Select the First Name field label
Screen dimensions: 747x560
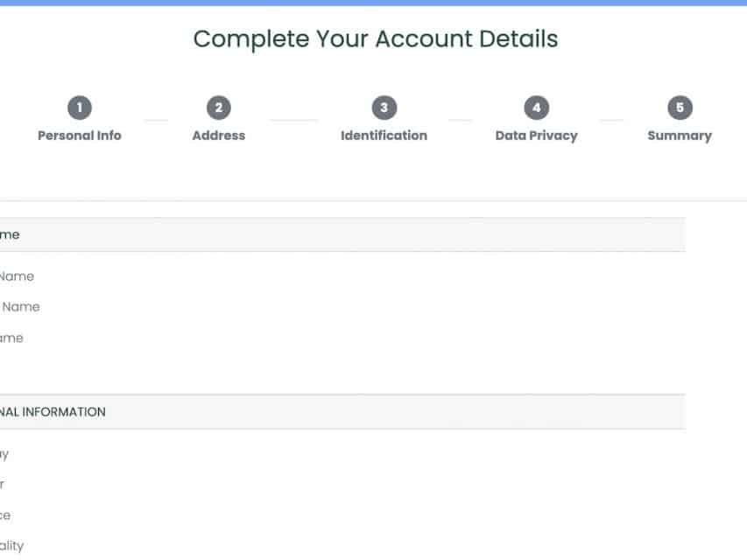point(16,276)
